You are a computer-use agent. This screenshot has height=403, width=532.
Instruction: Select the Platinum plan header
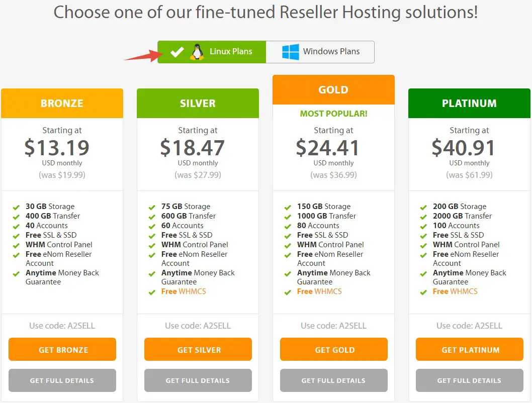pos(469,104)
